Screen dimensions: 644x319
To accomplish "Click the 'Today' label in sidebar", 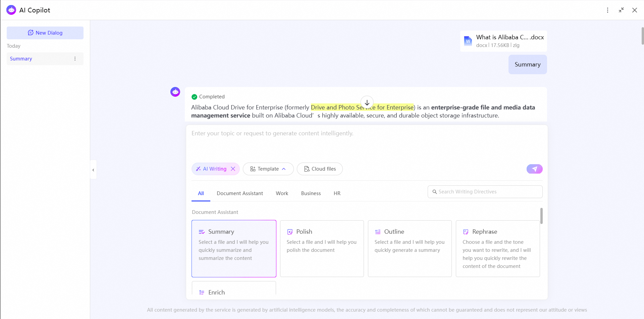I will click(13, 46).
